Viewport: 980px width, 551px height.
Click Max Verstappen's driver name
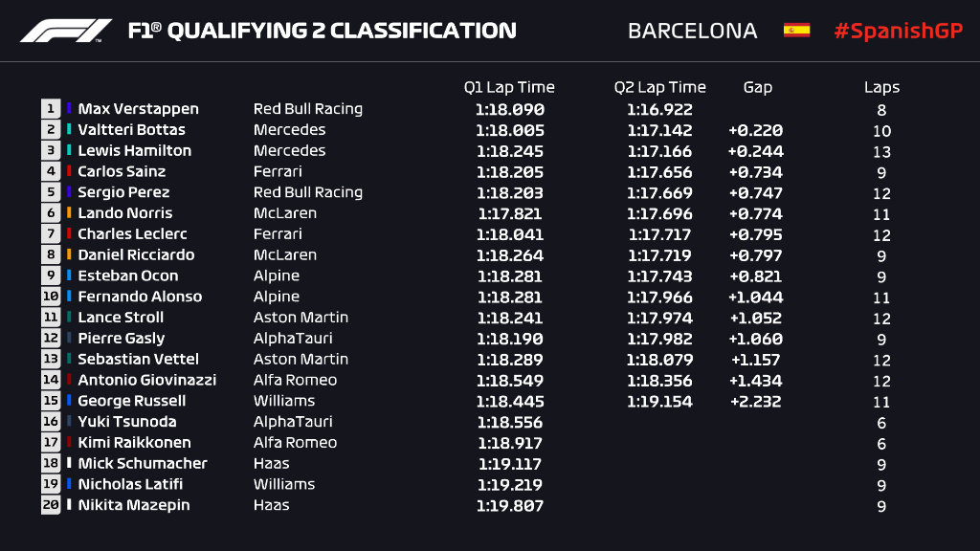[138, 109]
